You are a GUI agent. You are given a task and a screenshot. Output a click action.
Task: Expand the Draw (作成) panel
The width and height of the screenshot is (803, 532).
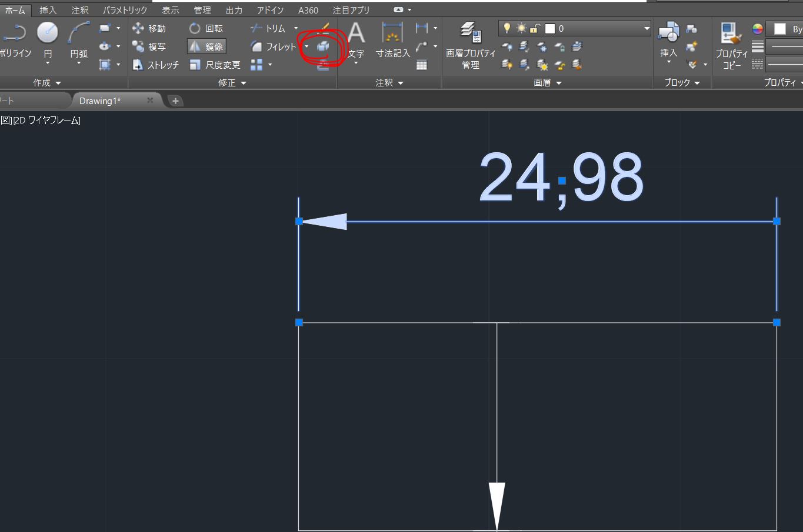[47, 83]
